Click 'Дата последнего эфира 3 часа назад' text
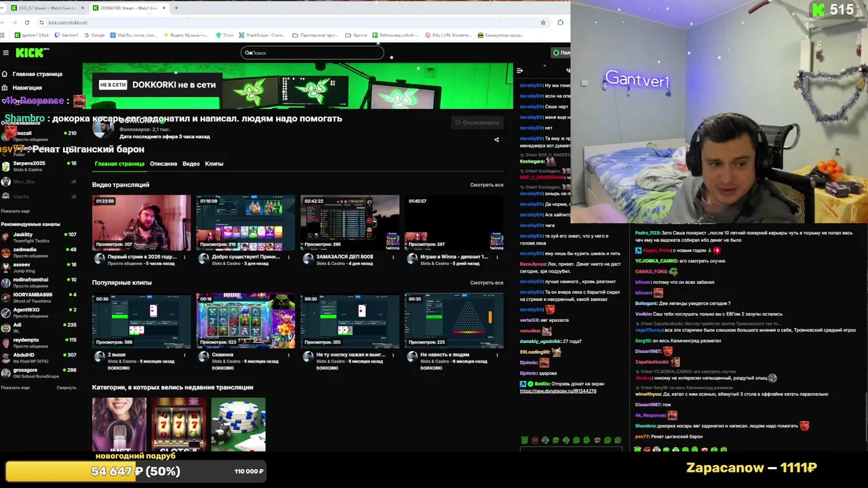This screenshot has width=868, height=488. (165, 137)
